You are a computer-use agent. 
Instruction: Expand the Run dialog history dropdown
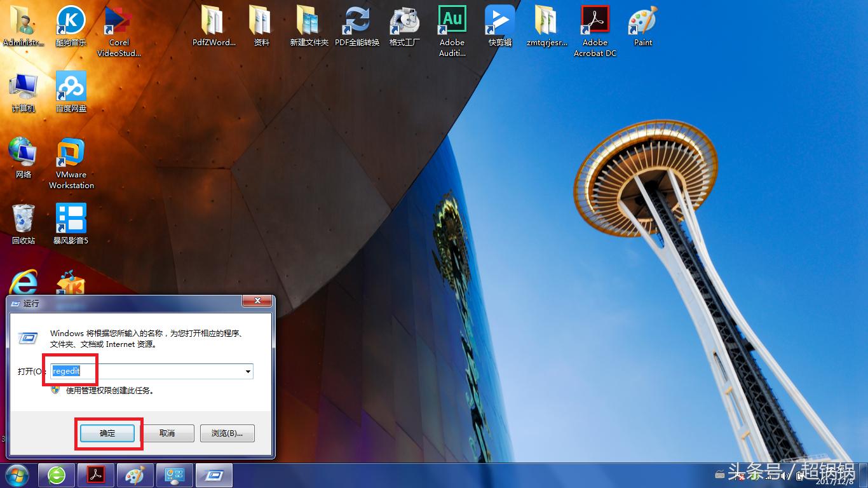click(248, 371)
